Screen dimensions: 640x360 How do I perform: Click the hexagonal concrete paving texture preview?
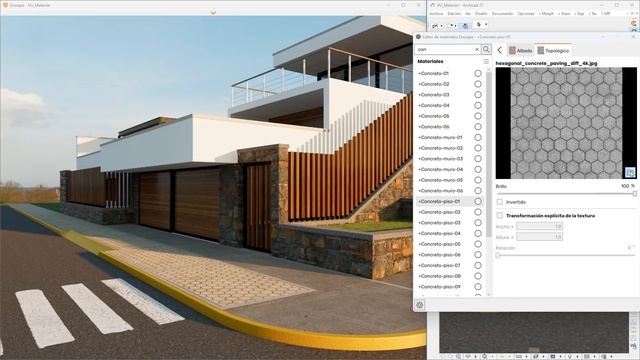click(566, 123)
